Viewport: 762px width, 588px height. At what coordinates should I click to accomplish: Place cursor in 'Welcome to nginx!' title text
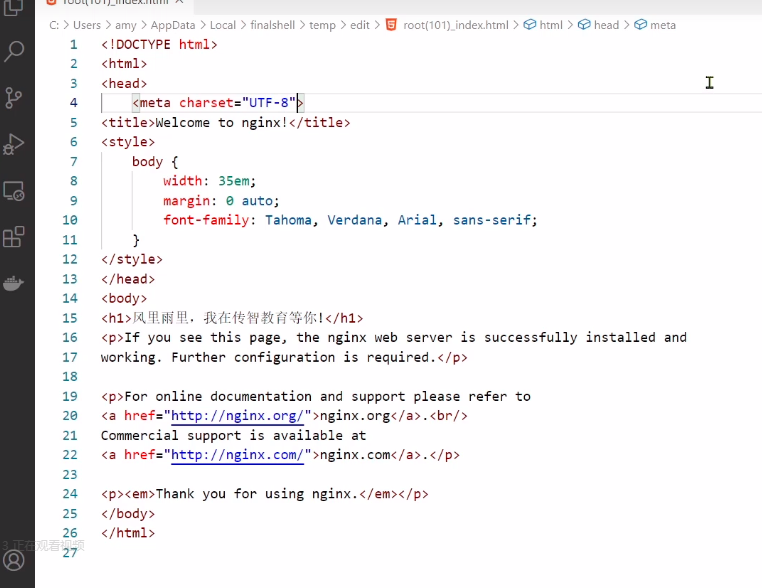pos(221,122)
